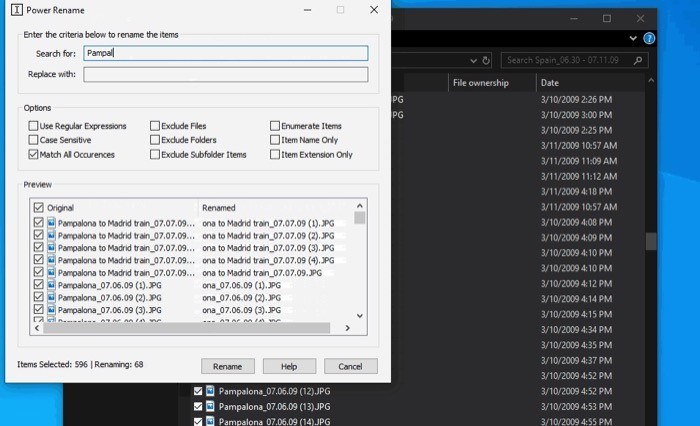Click the preview horizontal scrollbar thumb
Screen dimensions: 700x426
187,328
